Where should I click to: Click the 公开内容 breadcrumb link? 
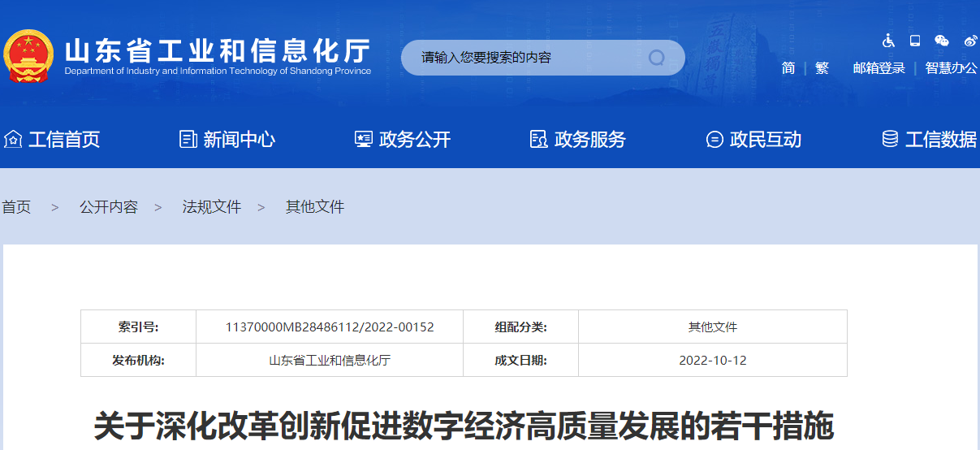109,207
